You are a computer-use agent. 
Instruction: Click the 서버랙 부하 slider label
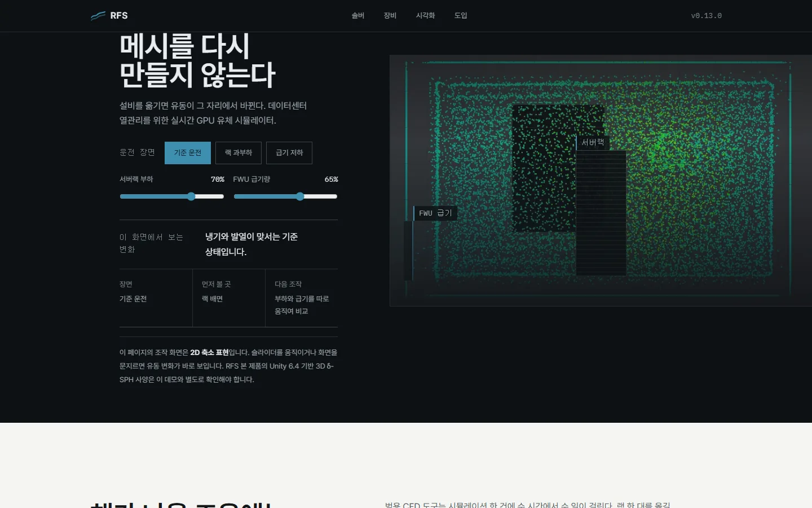tap(136, 179)
